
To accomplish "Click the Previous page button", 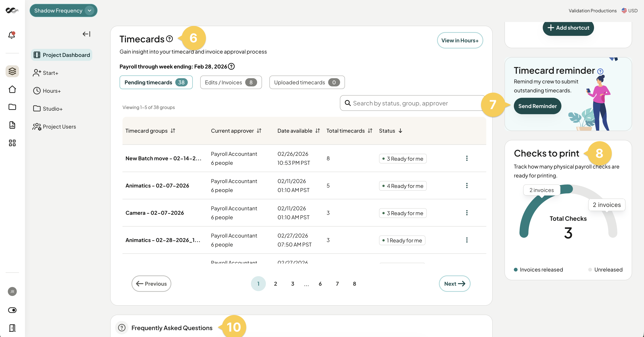I will pyautogui.click(x=151, y=284).
